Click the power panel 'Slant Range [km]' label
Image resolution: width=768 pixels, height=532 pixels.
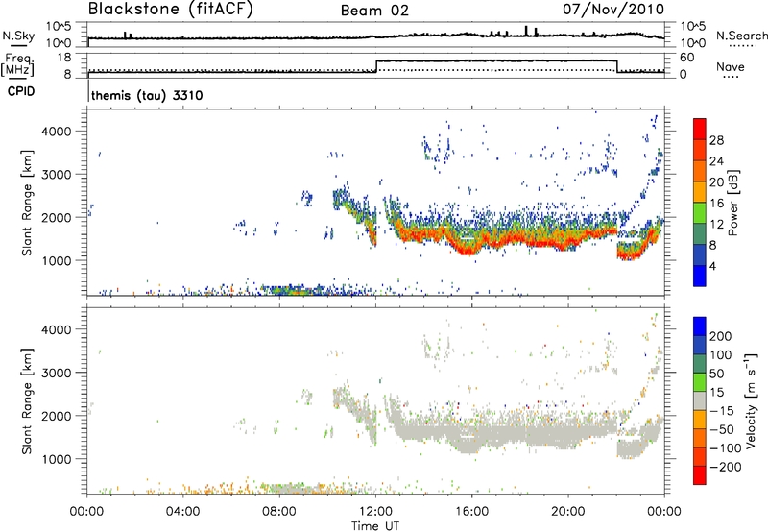pos(27,203)
